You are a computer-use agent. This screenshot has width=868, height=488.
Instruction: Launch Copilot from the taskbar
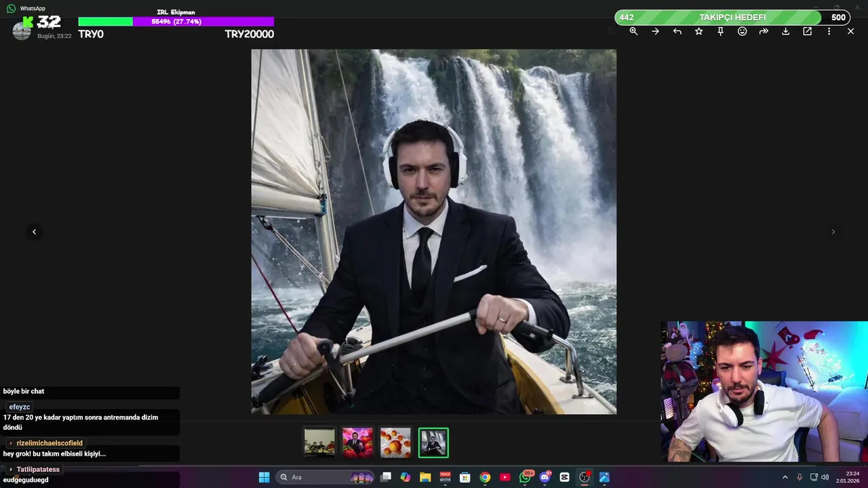coord(406,477)
